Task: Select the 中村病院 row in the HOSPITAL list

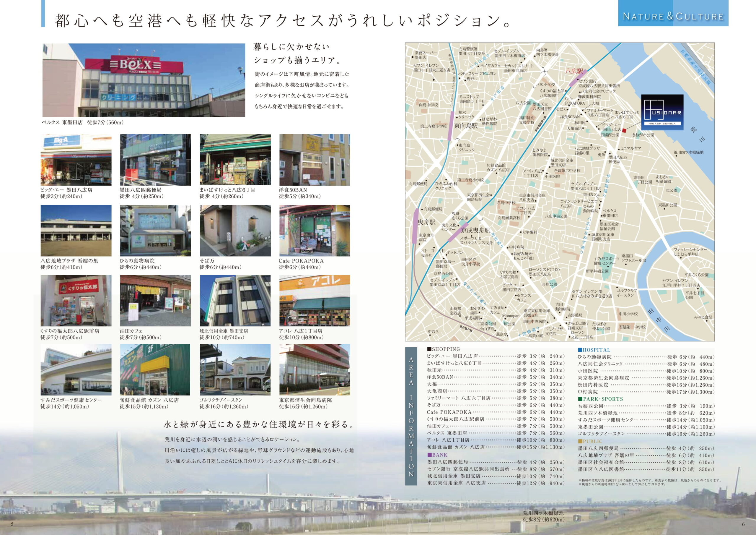Action: click(x=646, y=392)
